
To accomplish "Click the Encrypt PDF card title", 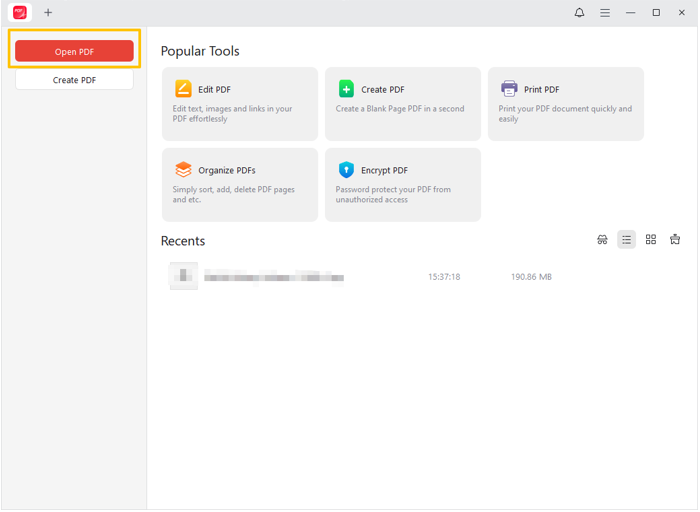I will 384,171.
